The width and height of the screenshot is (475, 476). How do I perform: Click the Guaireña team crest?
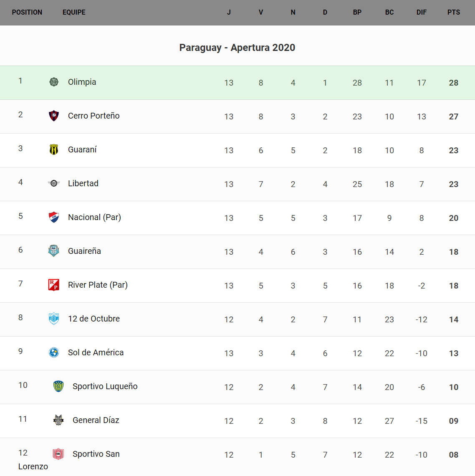point(54,251)
